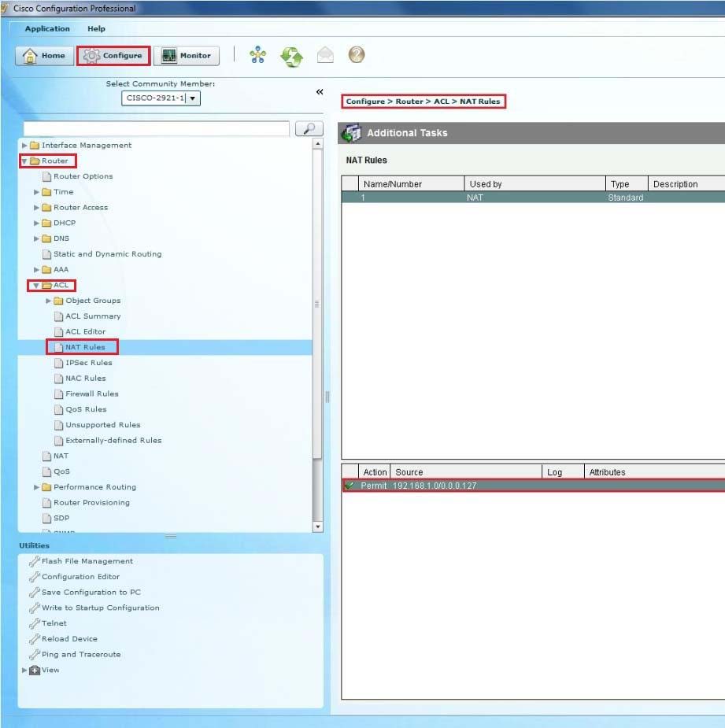Open the QoS page under Router
Screen dimensions: 725x728
(x=61, y=471)
